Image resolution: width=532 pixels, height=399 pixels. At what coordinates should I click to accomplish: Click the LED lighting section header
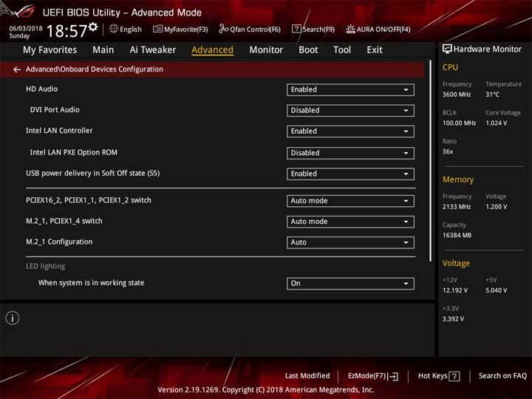[46, 266]
